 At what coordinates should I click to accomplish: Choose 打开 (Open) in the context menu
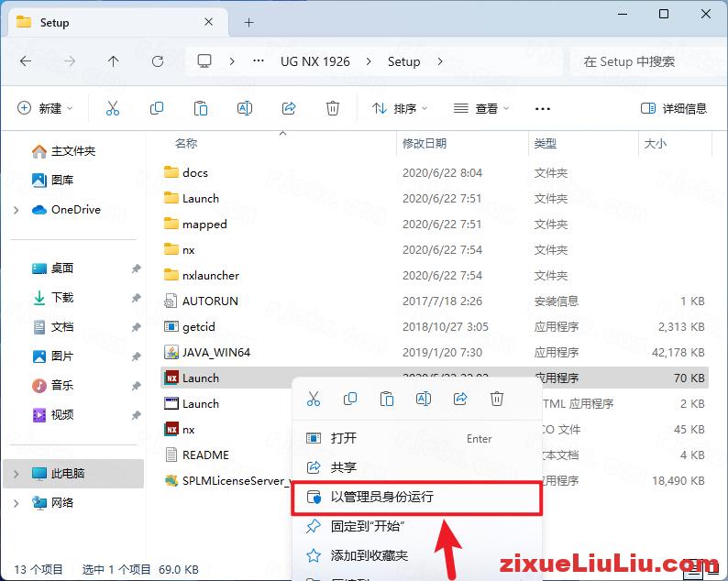coord(417,438)
